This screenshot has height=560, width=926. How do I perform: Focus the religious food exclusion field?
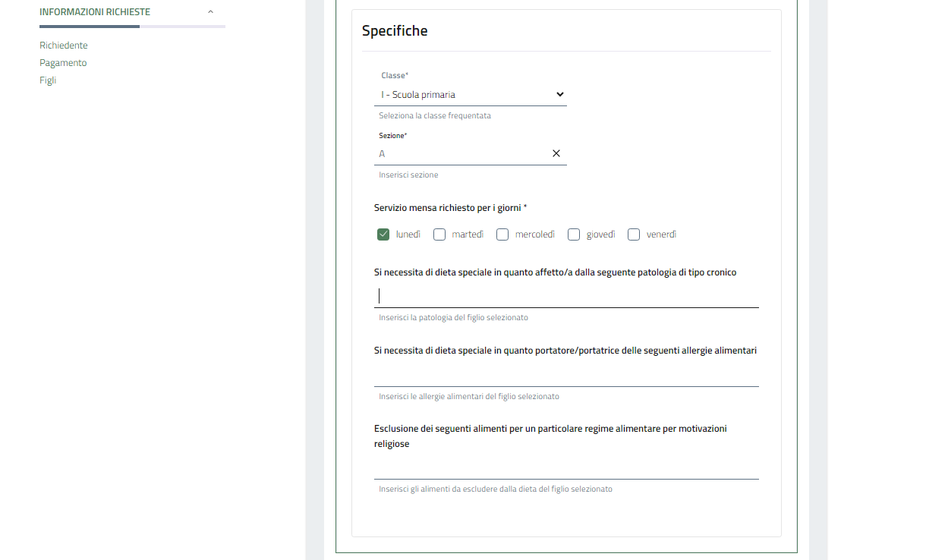(x=566, y=467)
